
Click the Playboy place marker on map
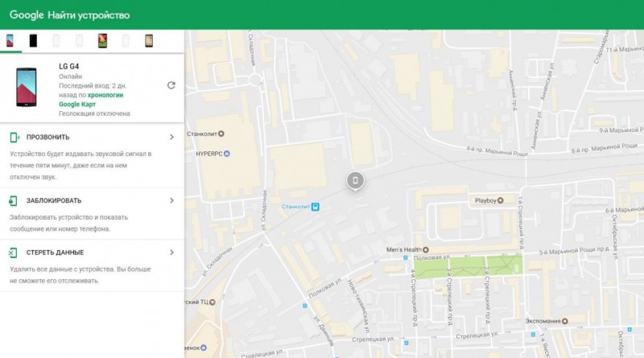click(500, 200)
